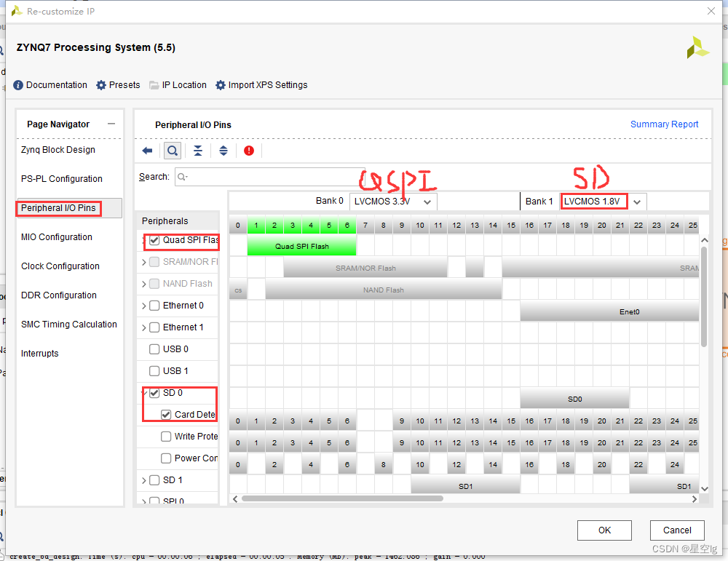Open the MIO Configuration page
This screenshot has width=728, height=561.
tap(57, 237)
